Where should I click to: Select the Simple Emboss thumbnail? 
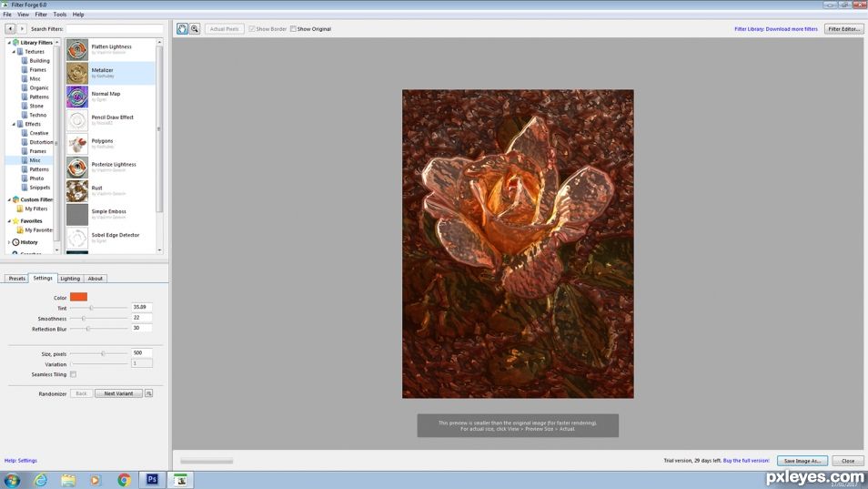click(77, 214)
